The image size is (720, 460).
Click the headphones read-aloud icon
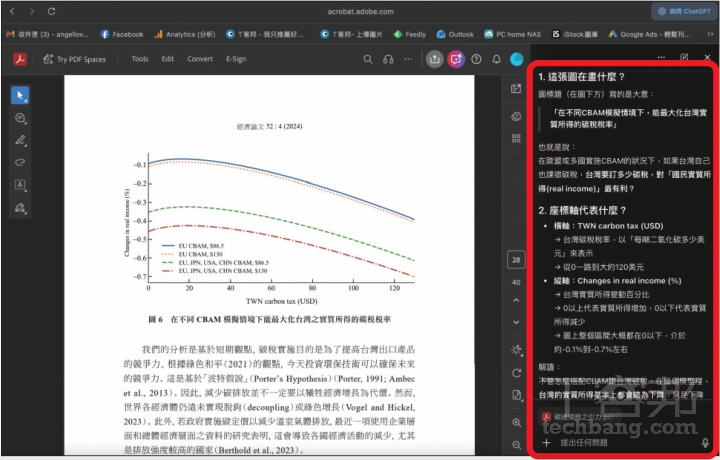388,59
